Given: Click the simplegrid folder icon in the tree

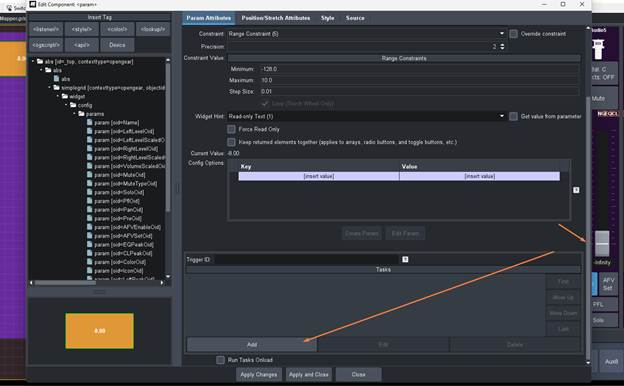Looking at the screenshot, I should tap(56, 88).
